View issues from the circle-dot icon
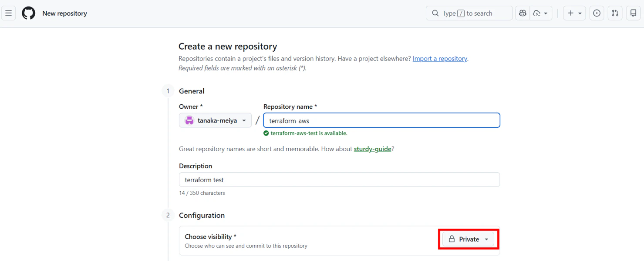The height and width of the screenshot is (263, 644). pyautogui.click(x=597, y=13)
